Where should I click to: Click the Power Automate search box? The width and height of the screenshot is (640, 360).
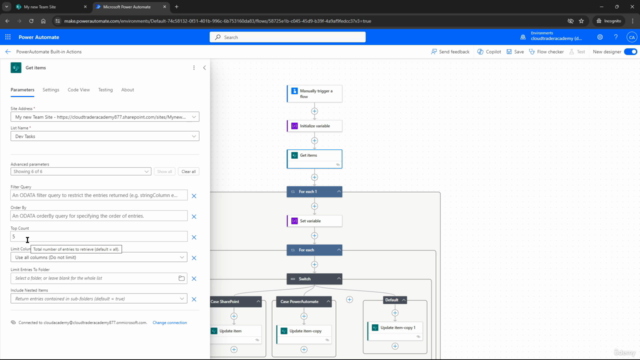coord(288,37)
